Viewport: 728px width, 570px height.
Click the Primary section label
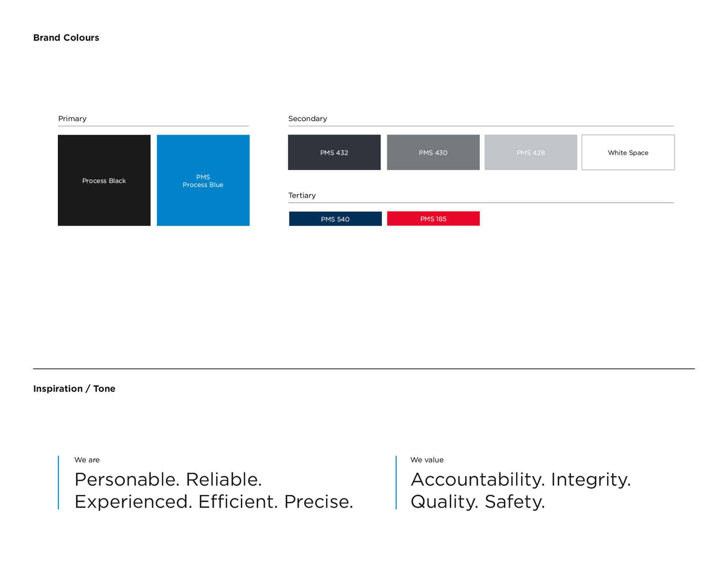[x=72, y=119]
